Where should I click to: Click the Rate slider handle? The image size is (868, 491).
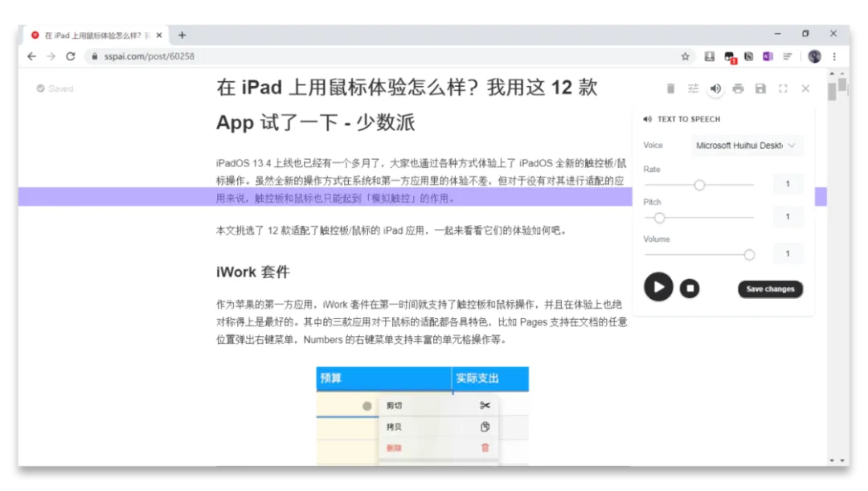point(699,185)
